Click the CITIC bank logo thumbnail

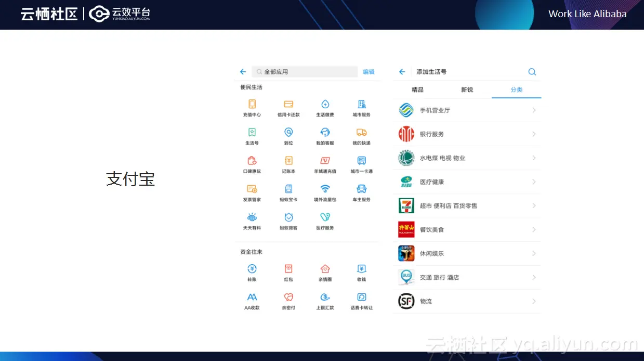coord(406,134)
